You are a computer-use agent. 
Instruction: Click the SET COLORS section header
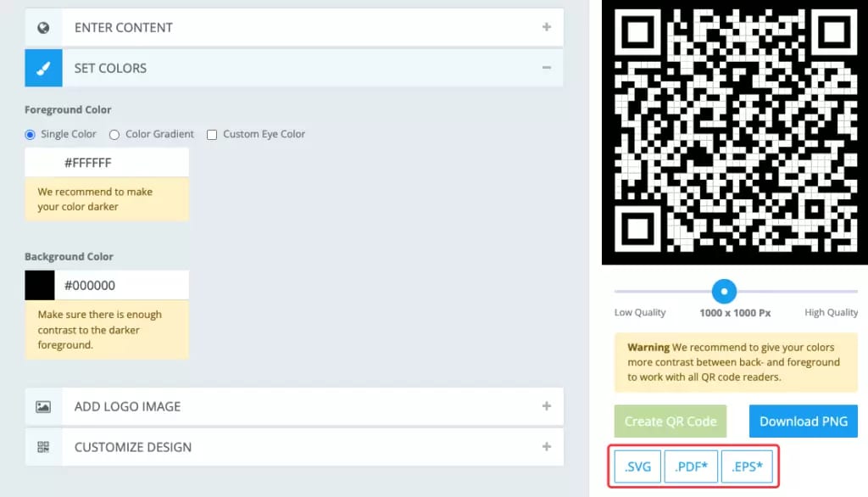(294, 68)
